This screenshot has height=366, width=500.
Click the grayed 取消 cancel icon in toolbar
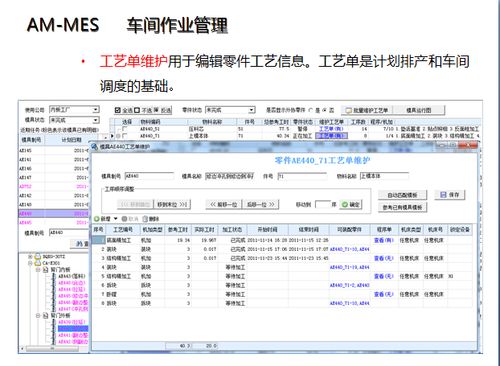(124, 219)
